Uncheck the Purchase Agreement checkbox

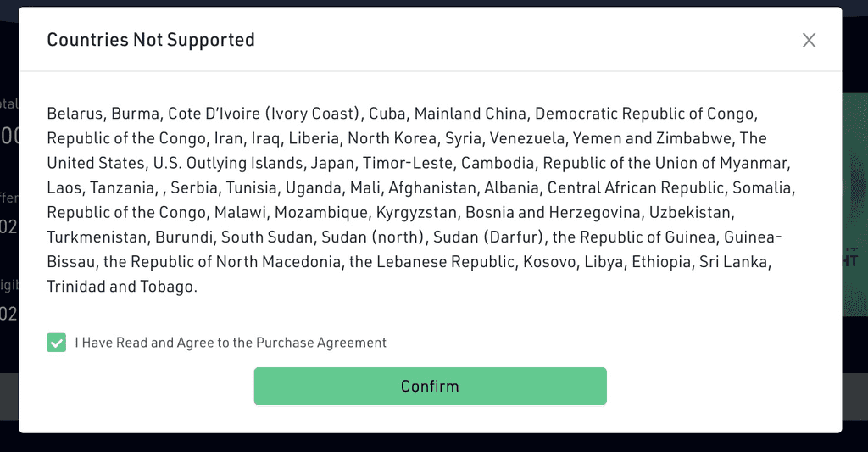57,343
